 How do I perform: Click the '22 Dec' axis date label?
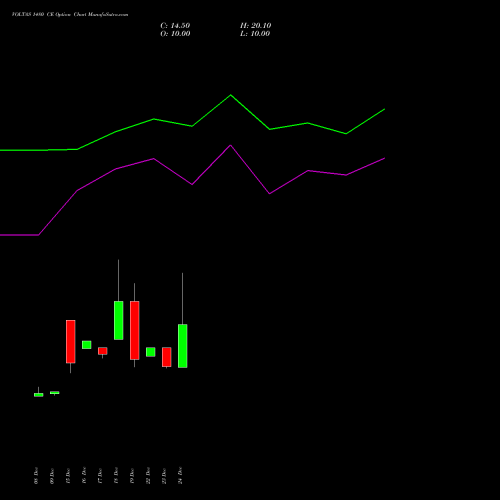click(148, 475)
